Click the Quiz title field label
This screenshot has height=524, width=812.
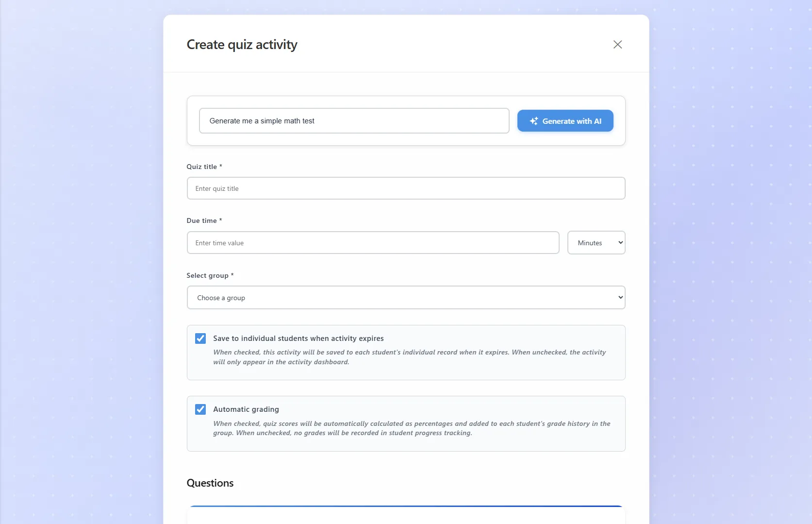204,167
